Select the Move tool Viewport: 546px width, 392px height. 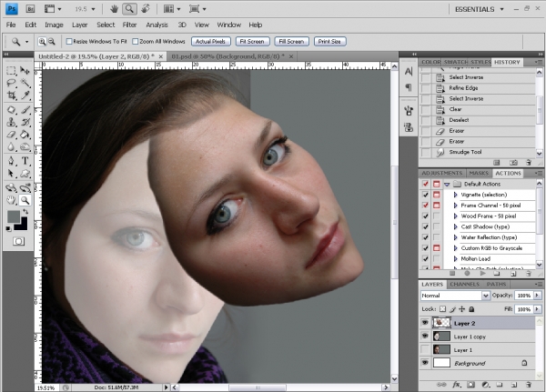(x=25, y=71)
